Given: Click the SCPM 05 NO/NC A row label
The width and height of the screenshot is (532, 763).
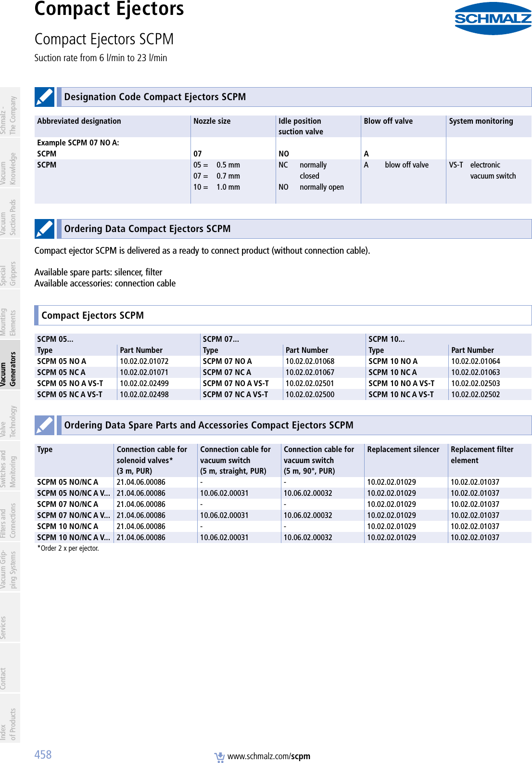Looking at the screenshot, I should point(68,482).
